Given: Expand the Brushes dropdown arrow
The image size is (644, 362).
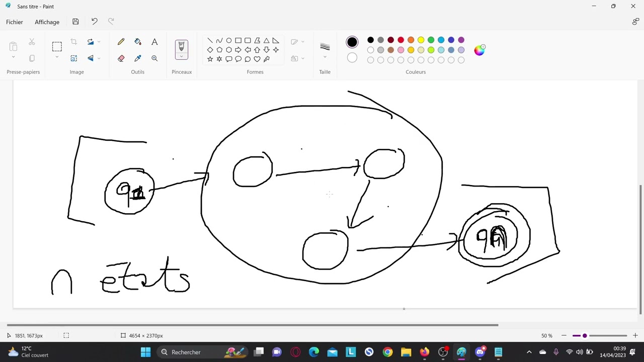Looking at the screenshot, I should 182,57.
